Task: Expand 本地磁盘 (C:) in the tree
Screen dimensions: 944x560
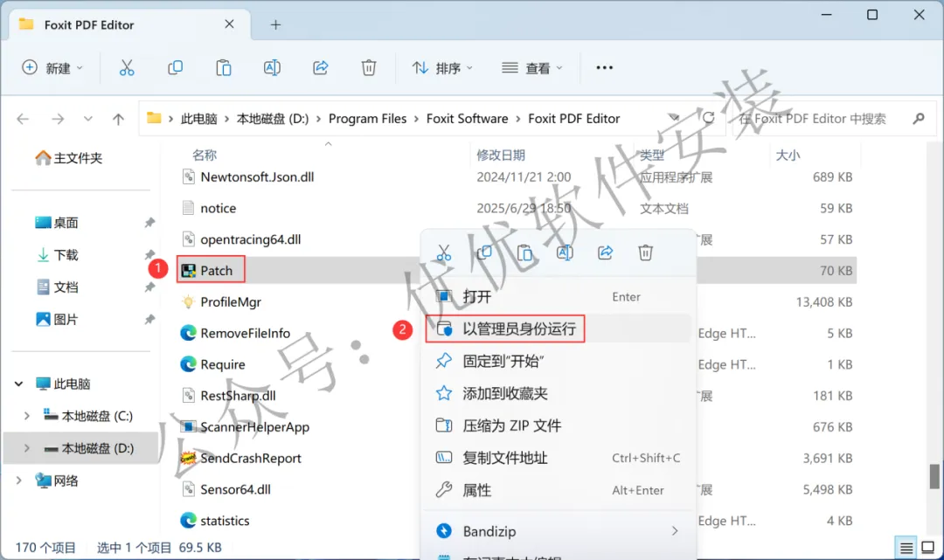Action: [26, 416]
